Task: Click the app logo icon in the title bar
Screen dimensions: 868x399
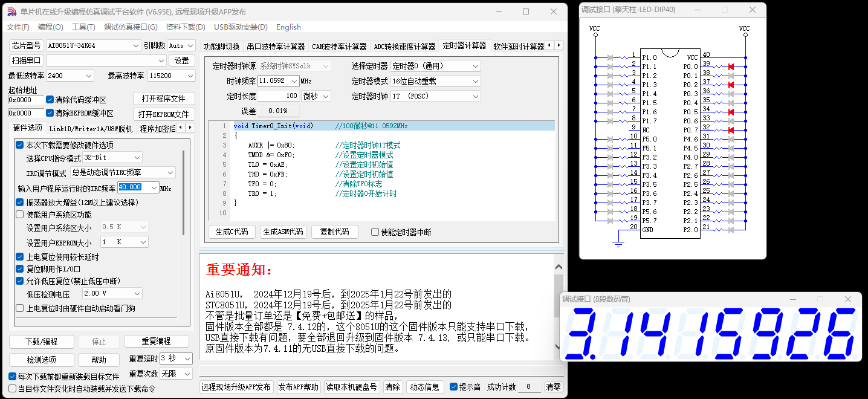Action: coord(11,11)
